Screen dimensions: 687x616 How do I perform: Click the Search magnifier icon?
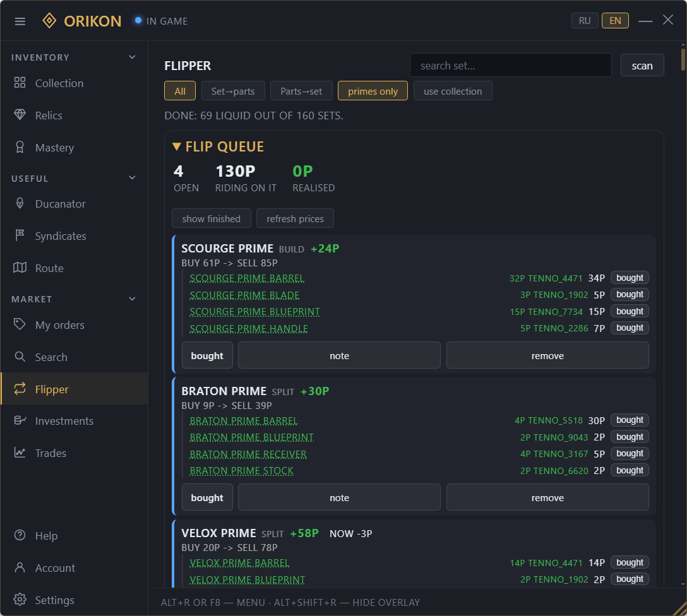(20, 357)
